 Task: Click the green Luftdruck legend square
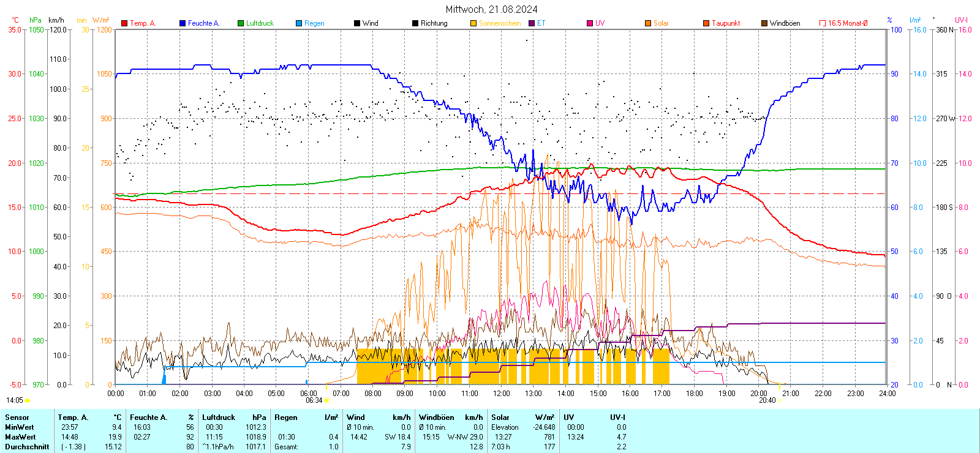241,23
